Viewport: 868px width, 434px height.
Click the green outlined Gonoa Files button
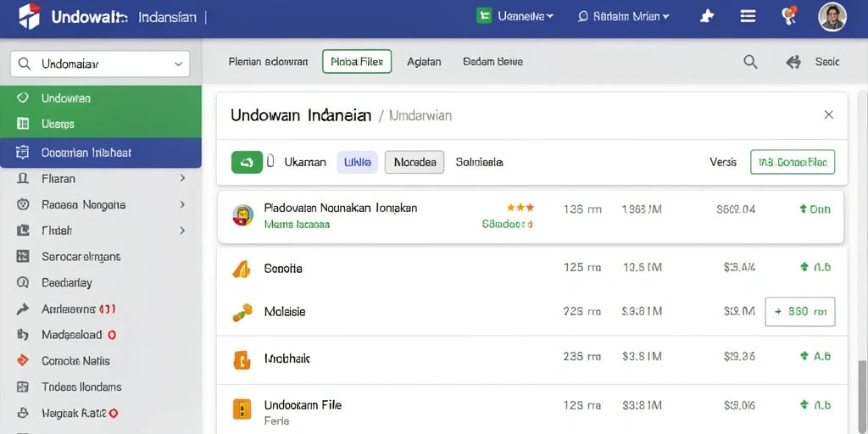(793, 162)
